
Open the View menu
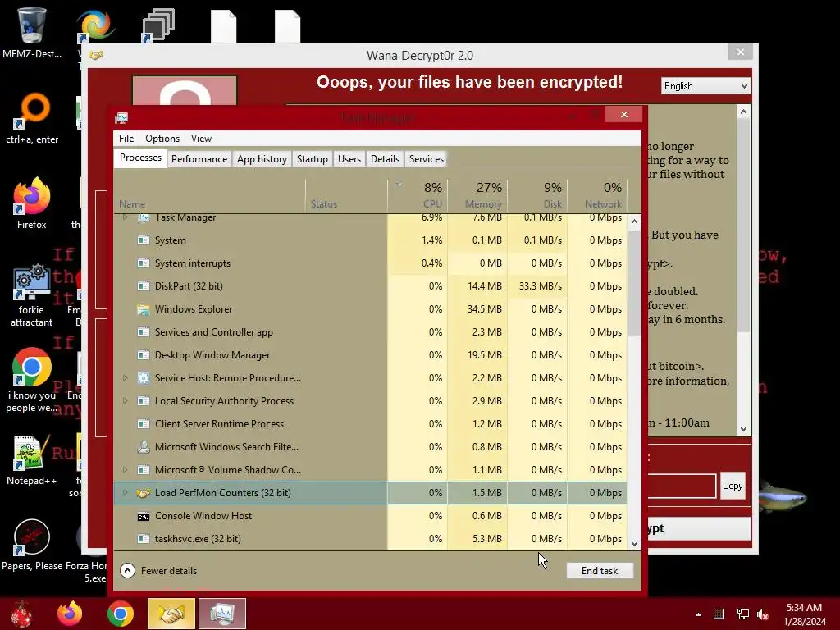tap(201, 138)
